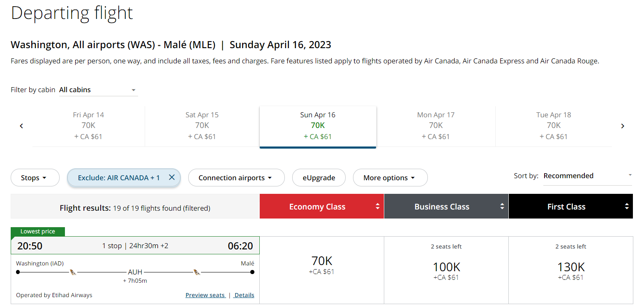
Task: Open the Filter by cabin dropdown
Action: click(x=98, y=89)
